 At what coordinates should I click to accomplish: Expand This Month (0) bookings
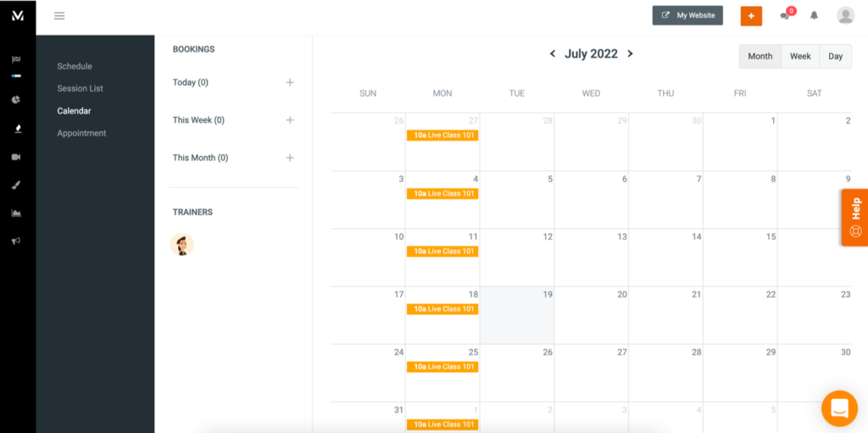290,158
